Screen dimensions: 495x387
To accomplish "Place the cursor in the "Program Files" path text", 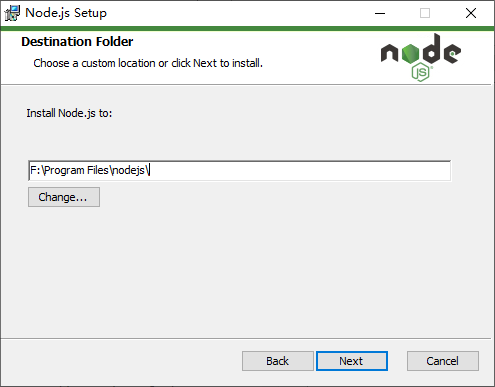I will point(77,171).
